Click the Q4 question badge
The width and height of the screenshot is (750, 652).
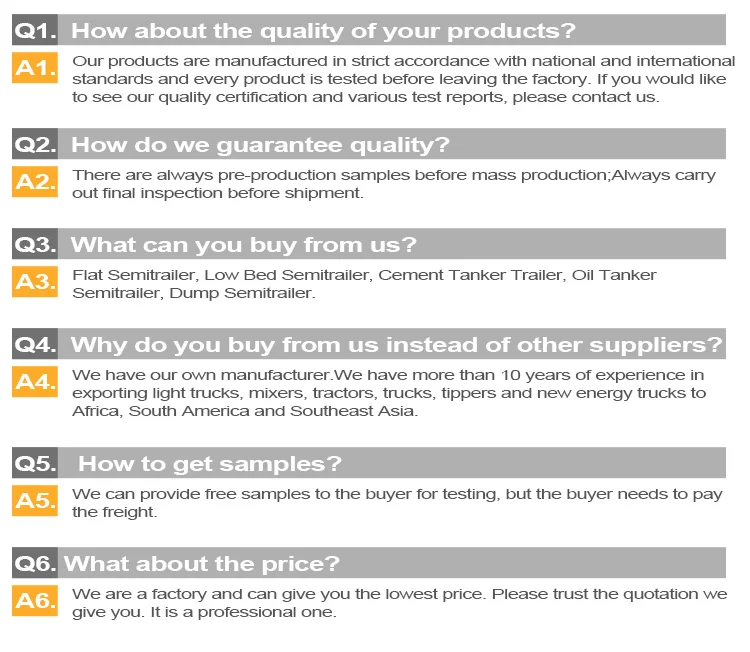[35, 343]
